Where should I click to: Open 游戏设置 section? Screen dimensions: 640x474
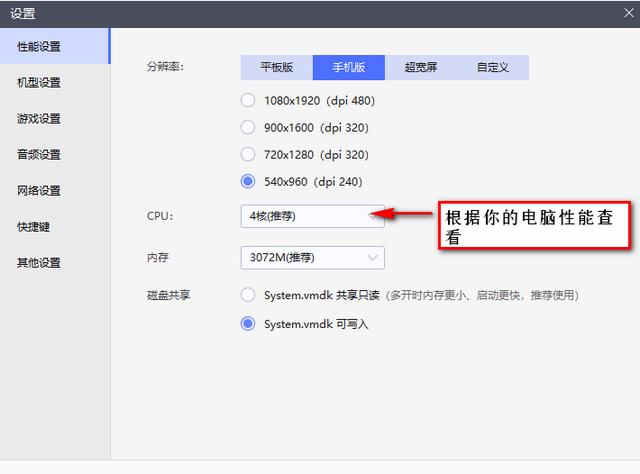pyautogui.click(x=40, y=119)
